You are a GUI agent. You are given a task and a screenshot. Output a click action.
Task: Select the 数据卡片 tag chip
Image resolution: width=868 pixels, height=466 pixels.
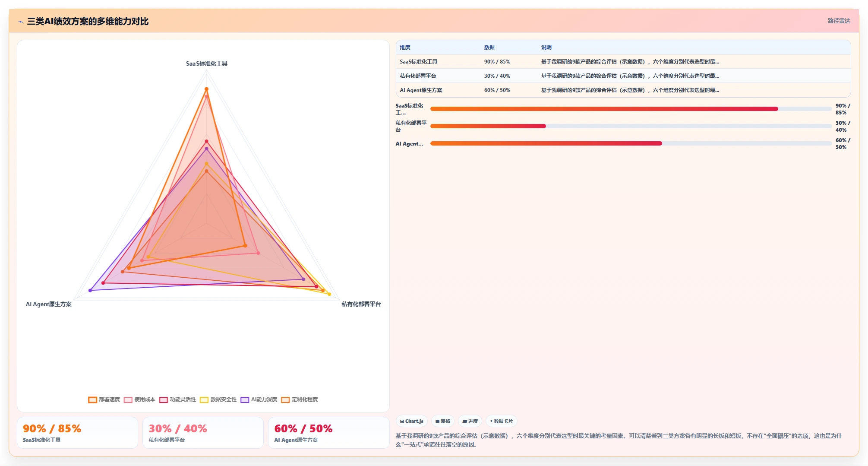502,421
